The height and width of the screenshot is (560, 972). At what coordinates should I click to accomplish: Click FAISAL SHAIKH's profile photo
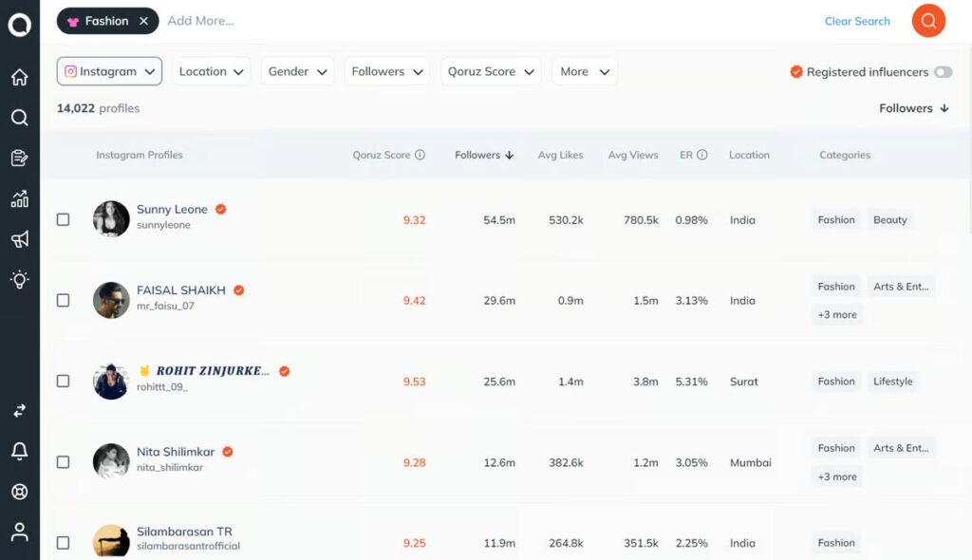111,300
